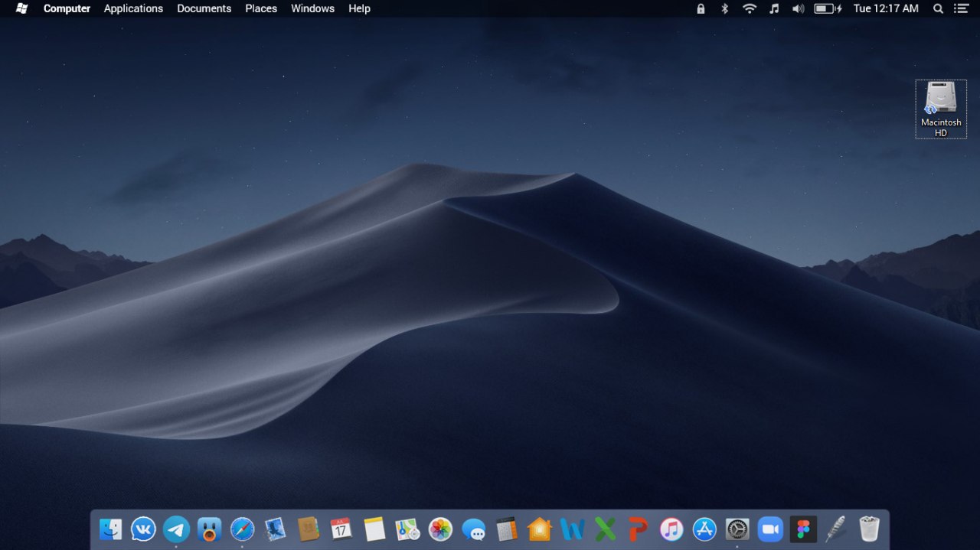Open the Windows menu
This screenshot has width=980, height=550.
(312, 8)
